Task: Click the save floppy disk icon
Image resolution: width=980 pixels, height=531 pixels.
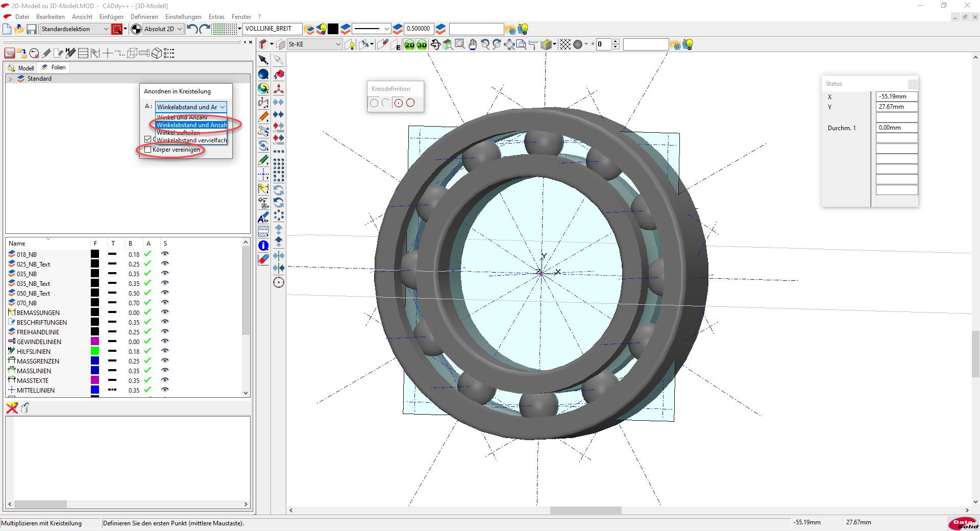Action: click(x=32, y=29)
